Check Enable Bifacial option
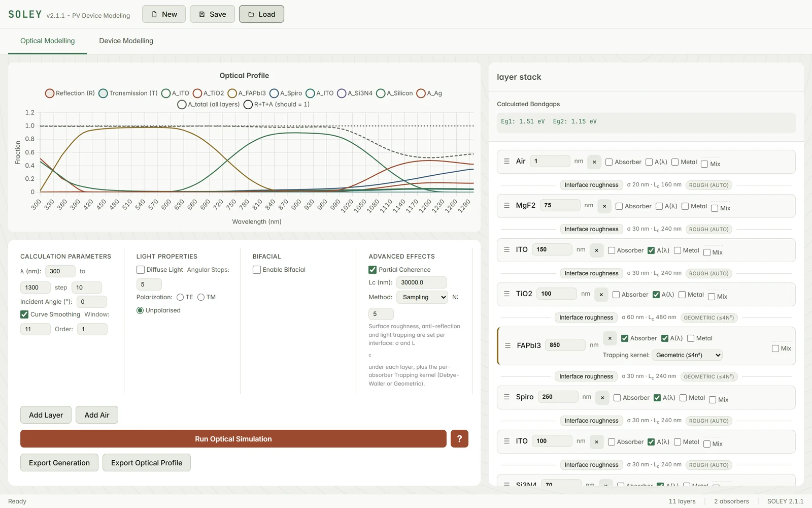The height and width of the screenshot is (508, 812). [257, 270]
